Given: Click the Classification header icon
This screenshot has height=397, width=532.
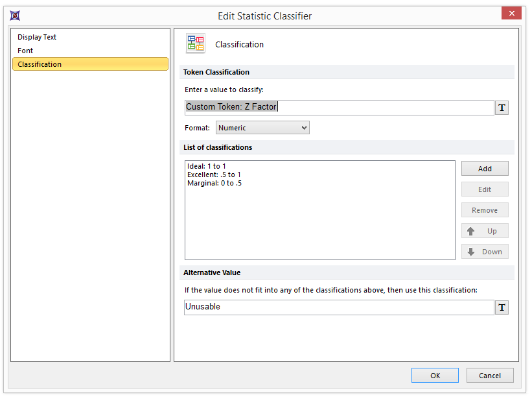Looking at the screenshot, I should click(195, 43).
